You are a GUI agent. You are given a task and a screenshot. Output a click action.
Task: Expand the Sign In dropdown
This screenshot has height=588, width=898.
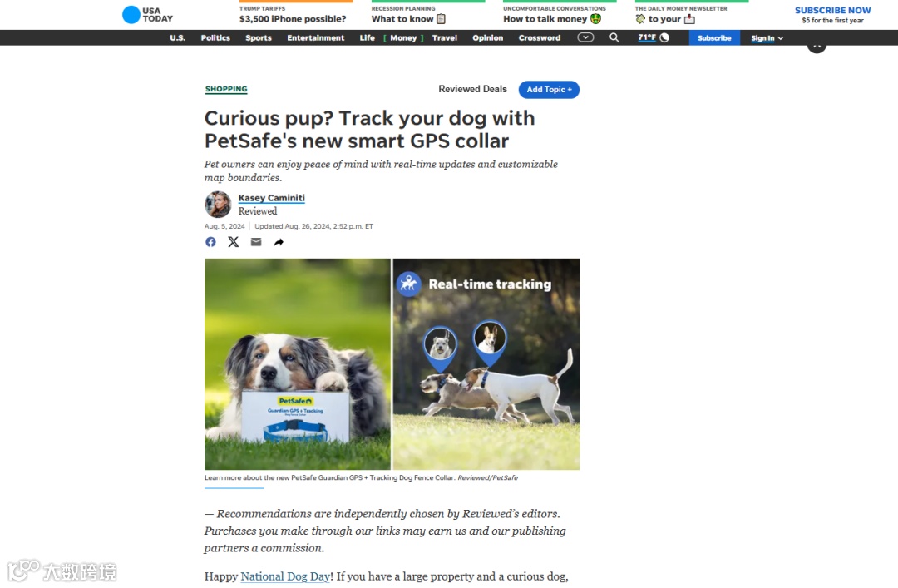pyautogui.click(x=767, y=38)
